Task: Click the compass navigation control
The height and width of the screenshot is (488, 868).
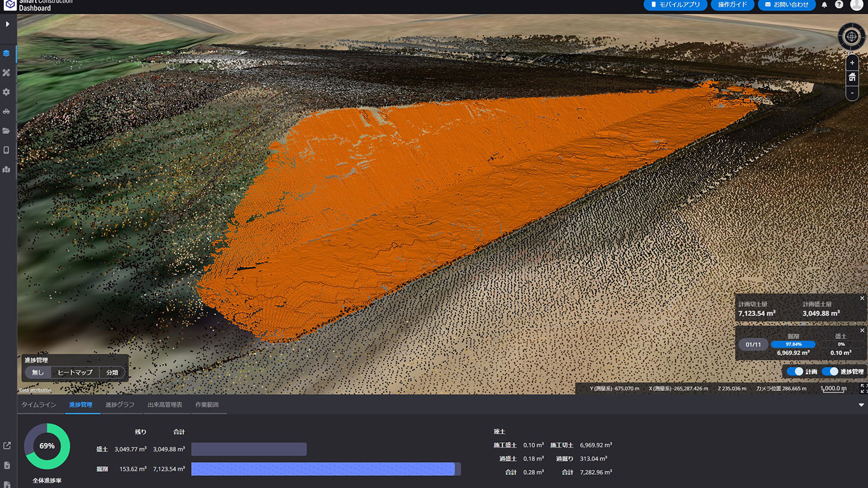Action: [x=851, y=37]
